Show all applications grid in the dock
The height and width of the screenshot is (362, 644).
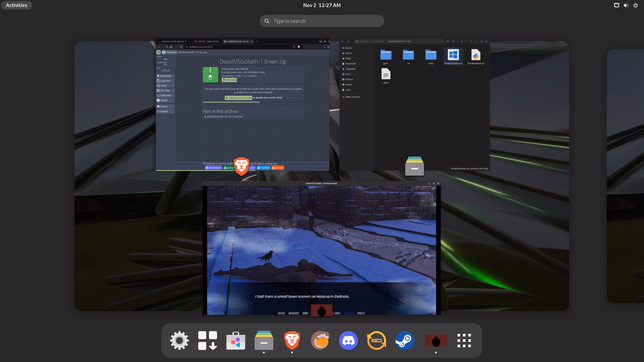click(464, 341)
